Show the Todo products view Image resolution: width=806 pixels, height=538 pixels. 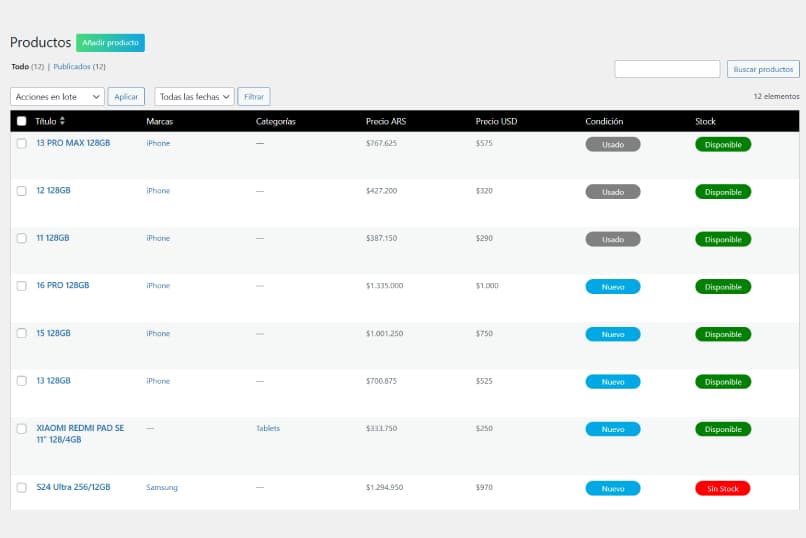point(20,67)
